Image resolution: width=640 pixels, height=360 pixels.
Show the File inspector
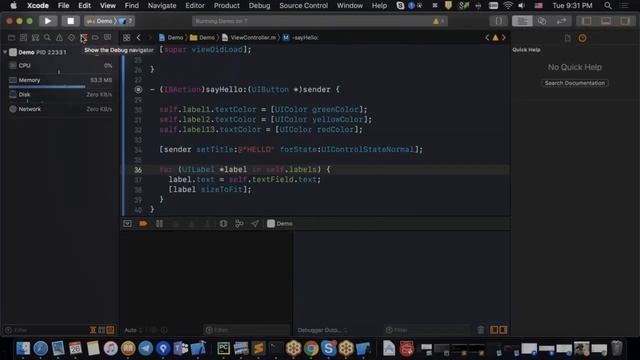click(x=567, y=38)
